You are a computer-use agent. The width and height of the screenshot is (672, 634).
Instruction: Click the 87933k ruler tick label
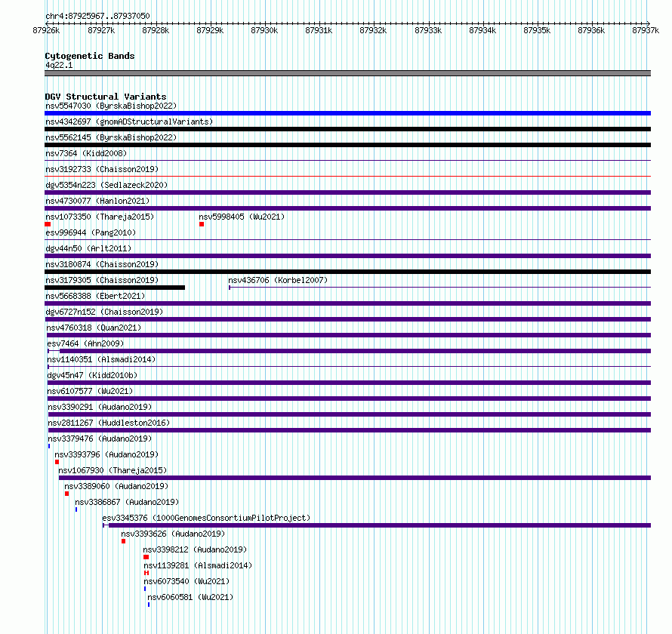click(x=428, y=30)
